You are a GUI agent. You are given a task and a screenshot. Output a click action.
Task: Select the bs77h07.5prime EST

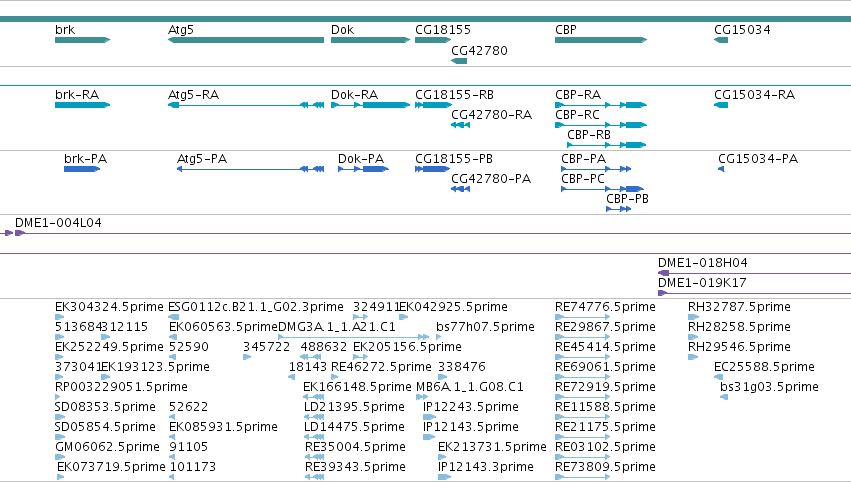(439, 337)
